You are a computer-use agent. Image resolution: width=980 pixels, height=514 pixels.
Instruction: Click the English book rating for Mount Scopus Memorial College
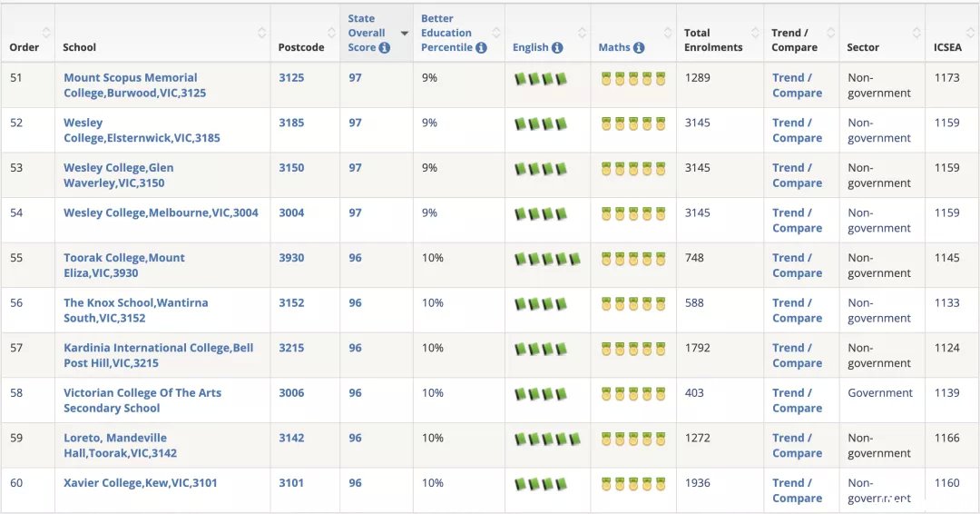click(541, 79)
